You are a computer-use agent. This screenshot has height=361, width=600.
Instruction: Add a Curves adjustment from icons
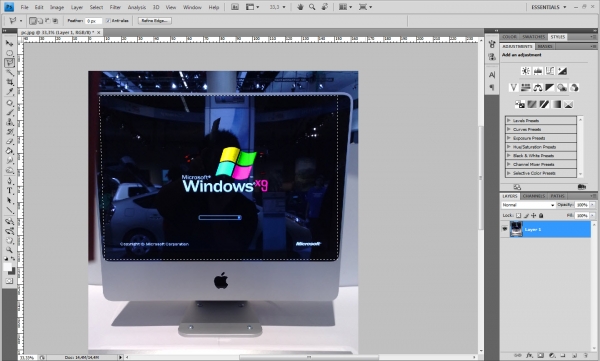[550, 71]
